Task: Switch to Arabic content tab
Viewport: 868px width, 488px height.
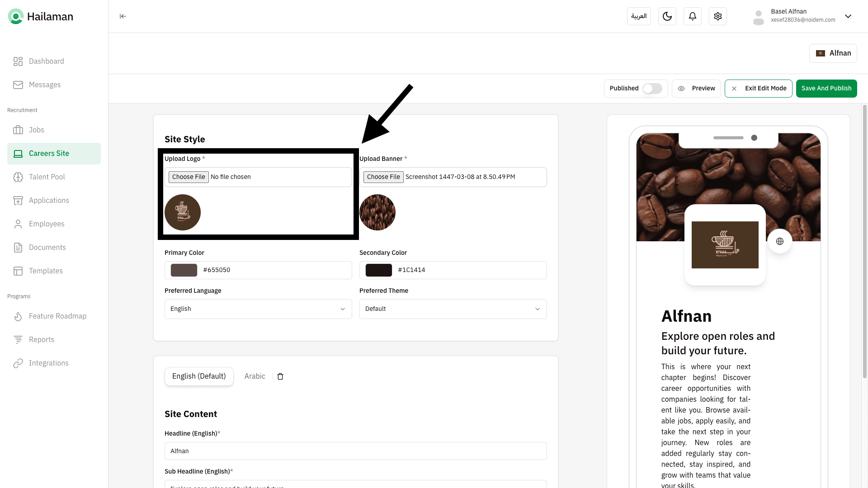Action: [x=255, y=376]
